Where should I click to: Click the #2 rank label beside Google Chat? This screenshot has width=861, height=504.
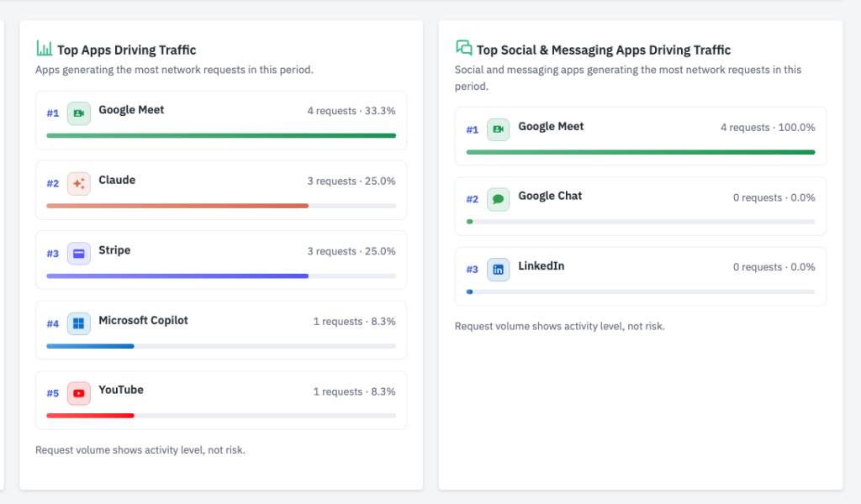473,199
